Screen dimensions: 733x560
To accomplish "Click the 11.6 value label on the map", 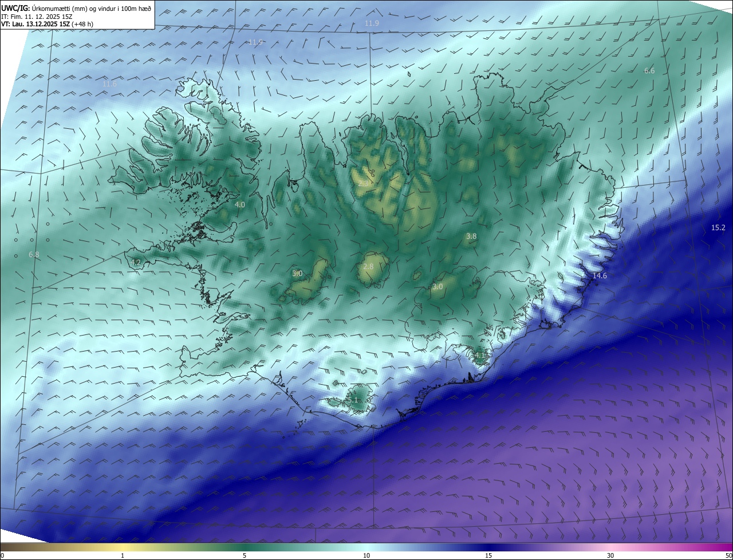I will tap(109, 84).
